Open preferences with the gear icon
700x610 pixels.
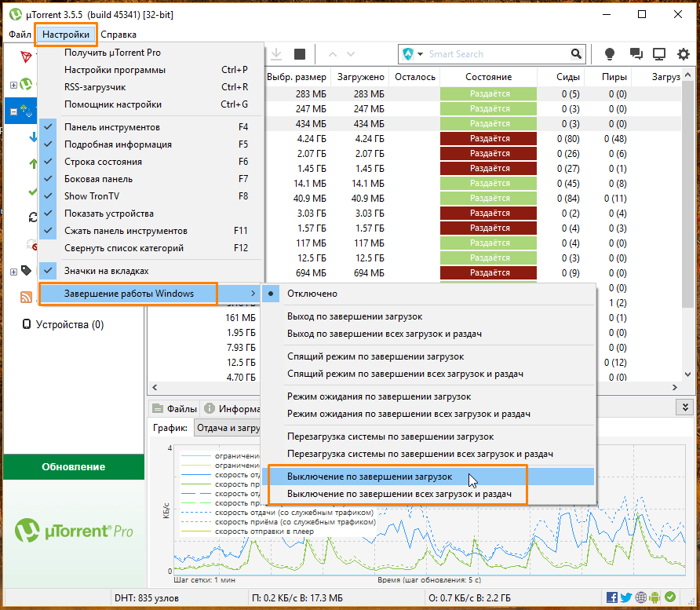point(684,54)
